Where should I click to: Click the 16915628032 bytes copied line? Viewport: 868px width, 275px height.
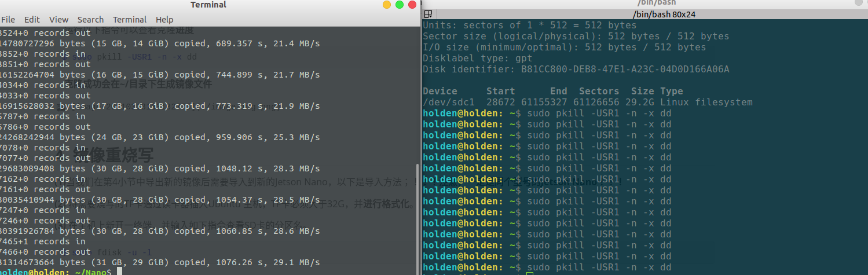tap(160, 106)
